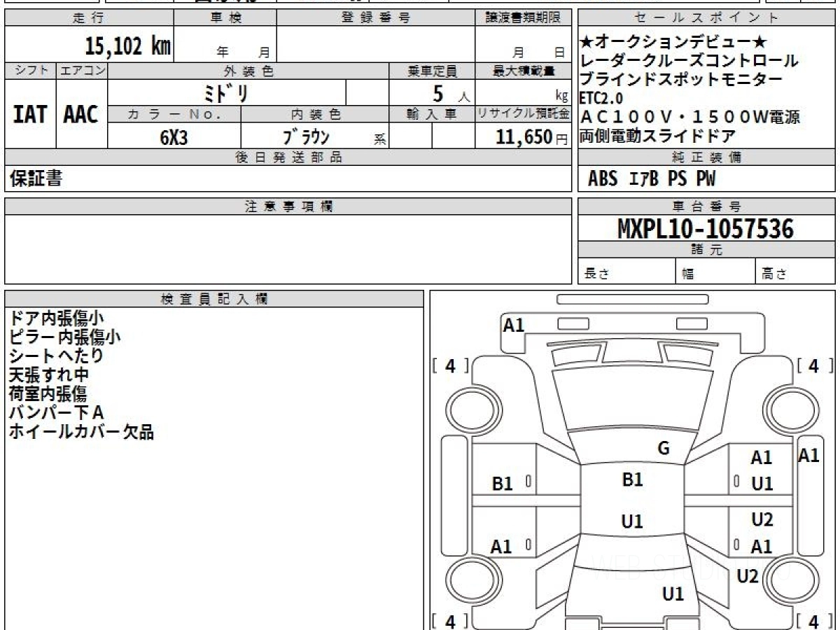
Task: Select the U1 mark on the roof
Action: coord(632,521)
